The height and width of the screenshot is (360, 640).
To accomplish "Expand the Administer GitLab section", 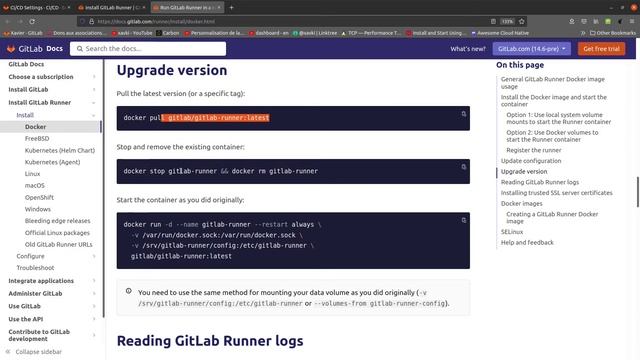I will click(x=94, y=293).
